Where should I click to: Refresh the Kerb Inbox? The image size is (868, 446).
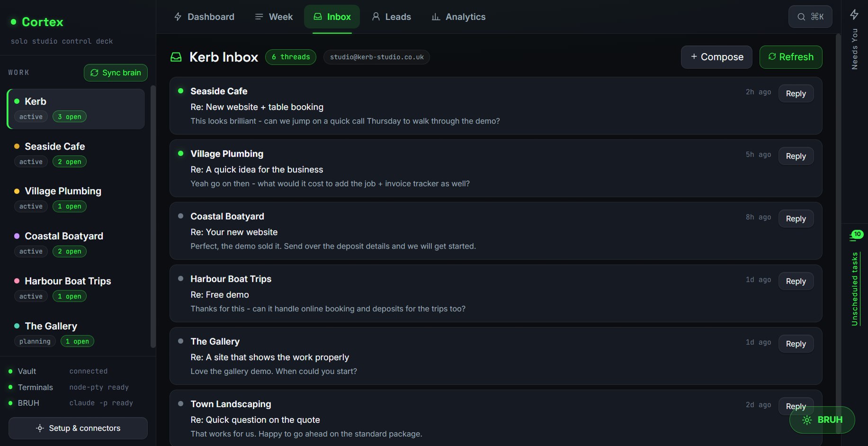click(x=791, y=57)
